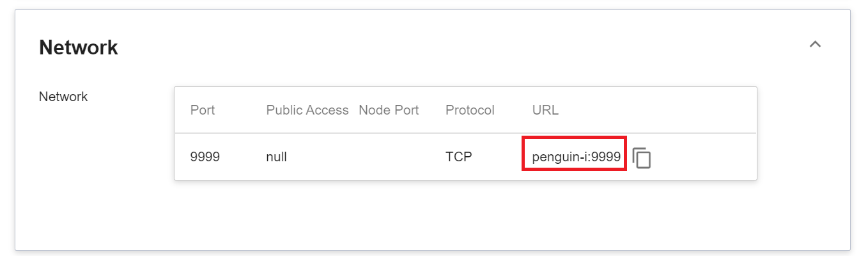Collapse the Network section with the chevron

click(x=815, y=45)
